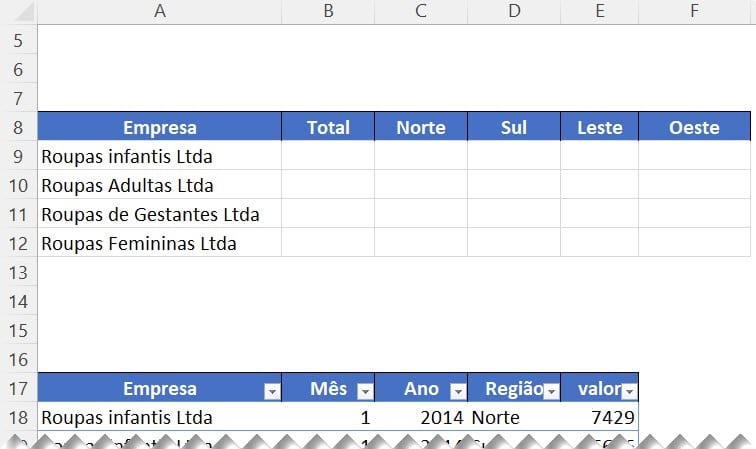Viewport: 756px width, 449px height.
Task: Select column A header
Action: [159, 11]
